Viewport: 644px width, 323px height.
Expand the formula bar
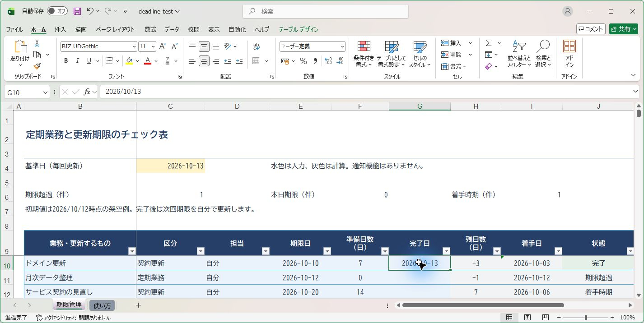coord(636,92)
